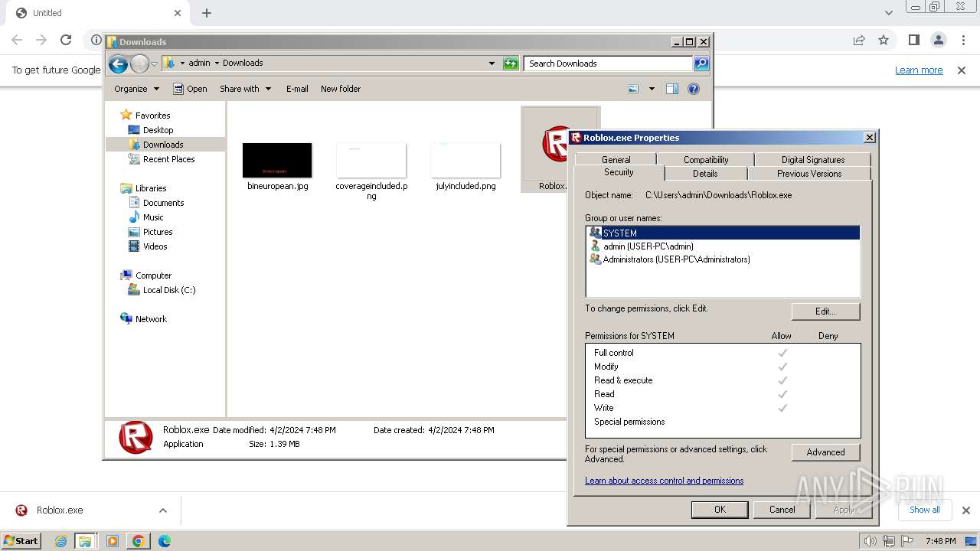Open the Share with dropdown
The width and height of the screenshot is (980, 551).
[x=245, y=89]
